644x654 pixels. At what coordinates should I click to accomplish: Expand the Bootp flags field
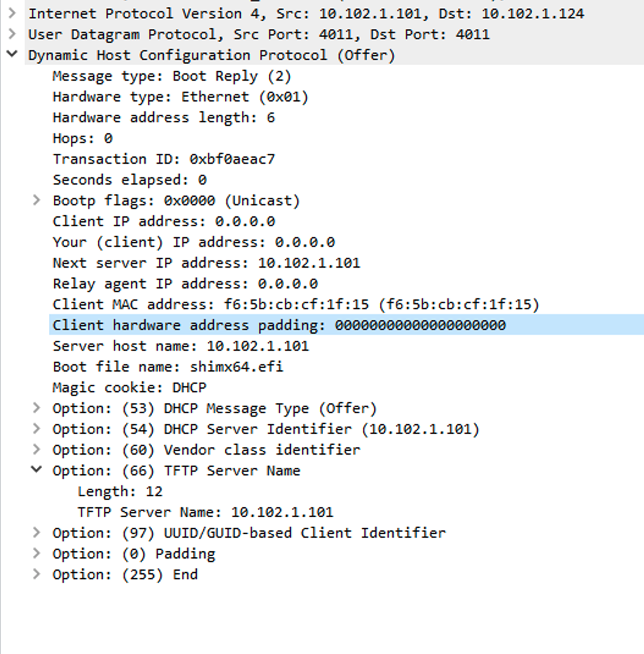click(x=36, y=200)
